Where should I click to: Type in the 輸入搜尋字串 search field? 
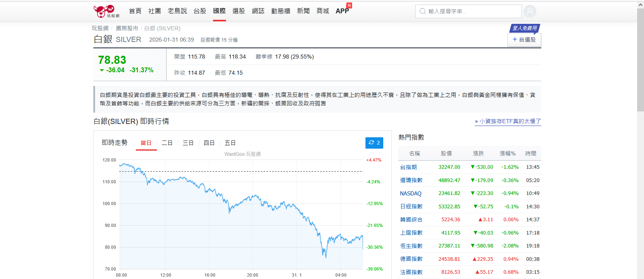[472, 11]
